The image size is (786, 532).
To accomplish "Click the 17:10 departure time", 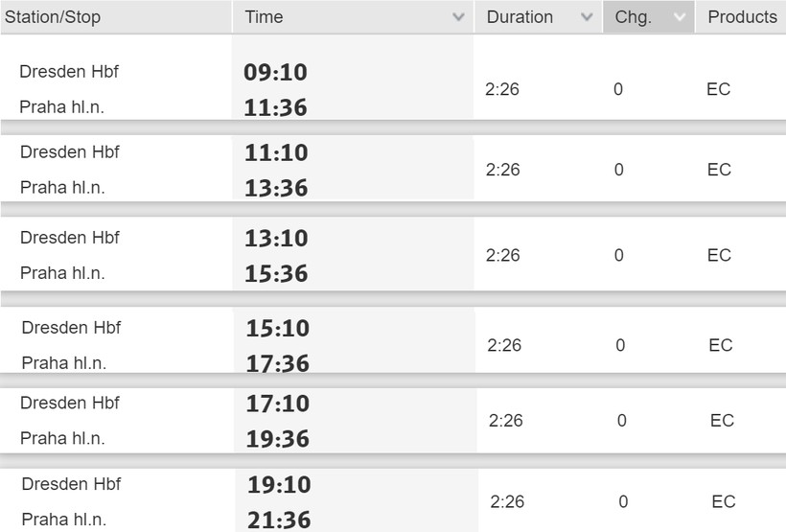I will pyautogui.click(x=277, y=404).
